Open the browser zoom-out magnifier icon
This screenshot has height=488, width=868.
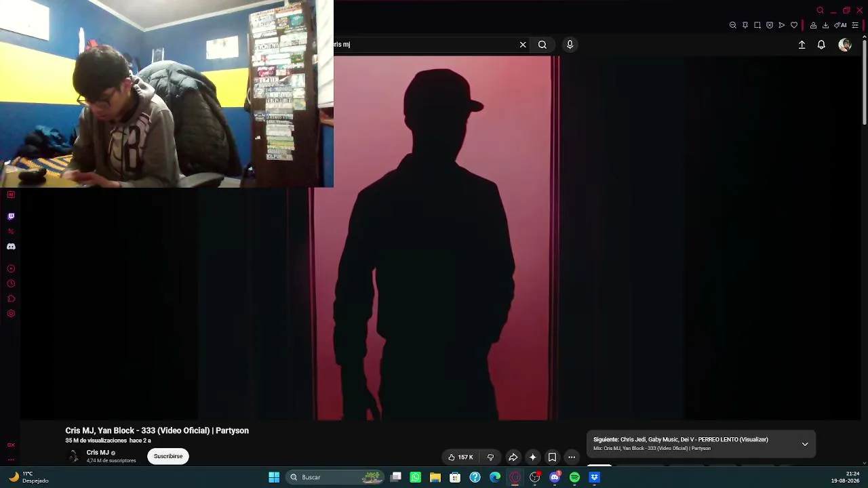coord(732,25)
